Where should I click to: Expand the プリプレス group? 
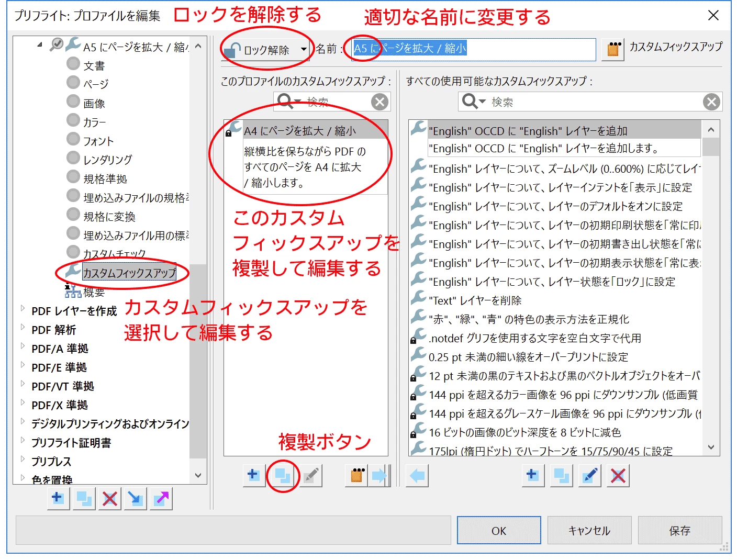point(23,459)
